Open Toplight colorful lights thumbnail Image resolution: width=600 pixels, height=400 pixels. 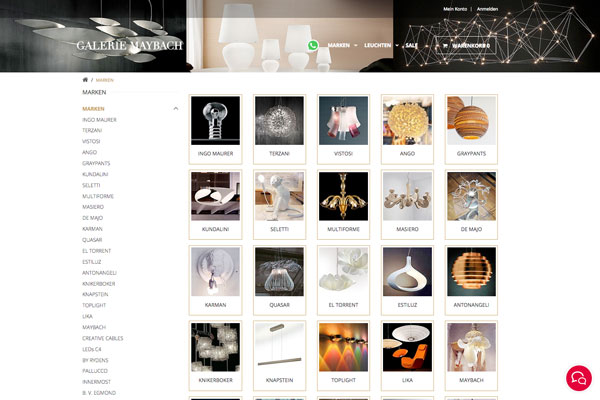[x=343, y=347]
